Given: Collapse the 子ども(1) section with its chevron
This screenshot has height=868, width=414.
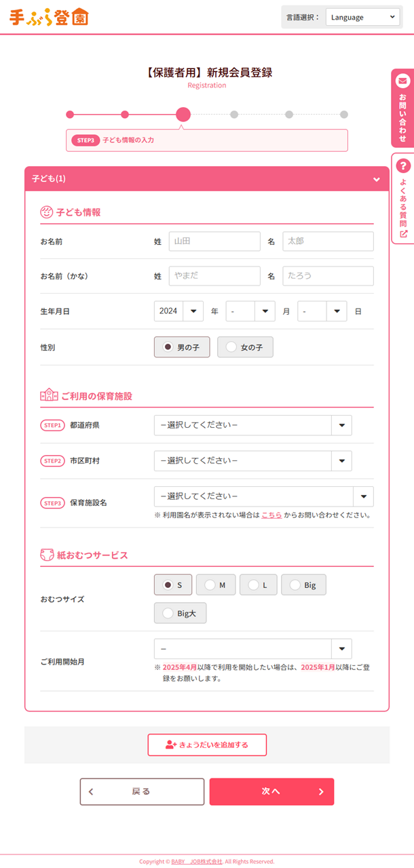Looking at the screenshot, I should tap(377, 178).
